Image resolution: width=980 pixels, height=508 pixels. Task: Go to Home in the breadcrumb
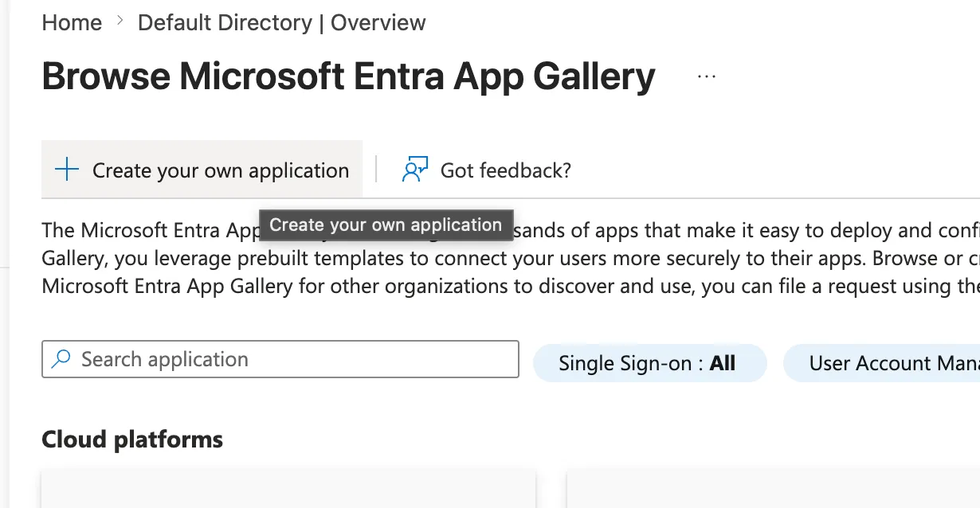pos(72,22)
